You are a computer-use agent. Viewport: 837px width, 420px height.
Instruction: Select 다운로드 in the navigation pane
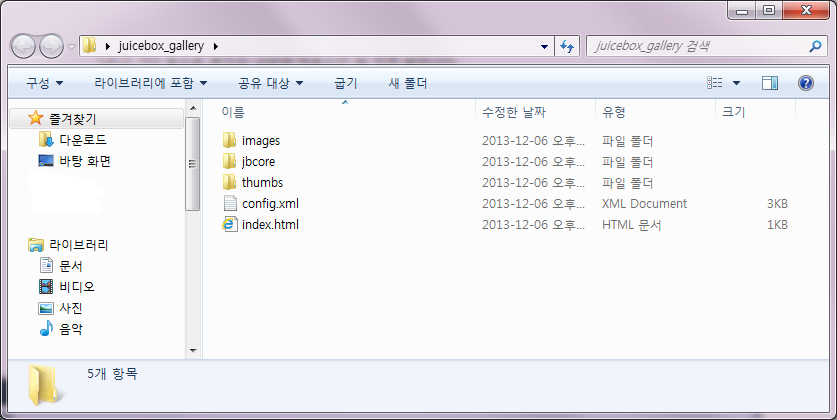pyautogui.click(x=82, y=140)
